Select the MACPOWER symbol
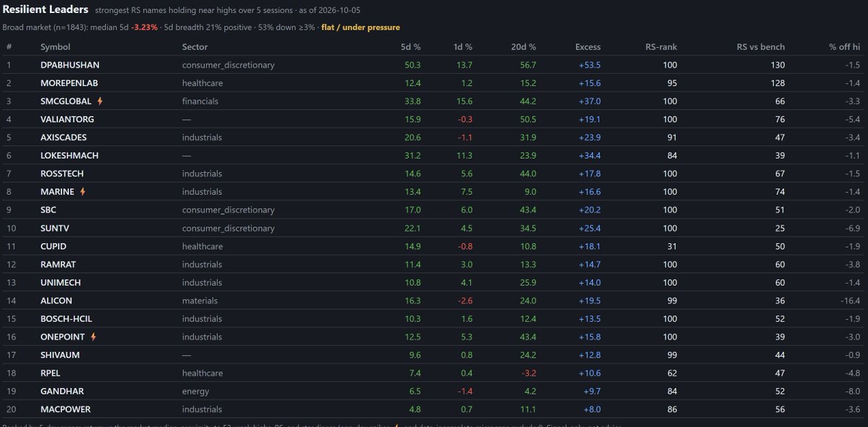The image size is (868, 427). coord(65,409)
